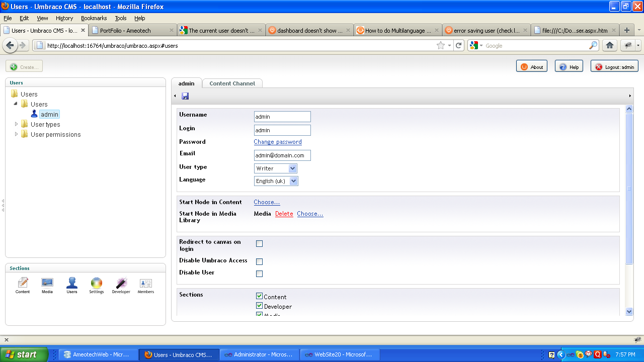The image size is (644, 362).
Task: Open a new tab with the plus icon
Action: 627,30
